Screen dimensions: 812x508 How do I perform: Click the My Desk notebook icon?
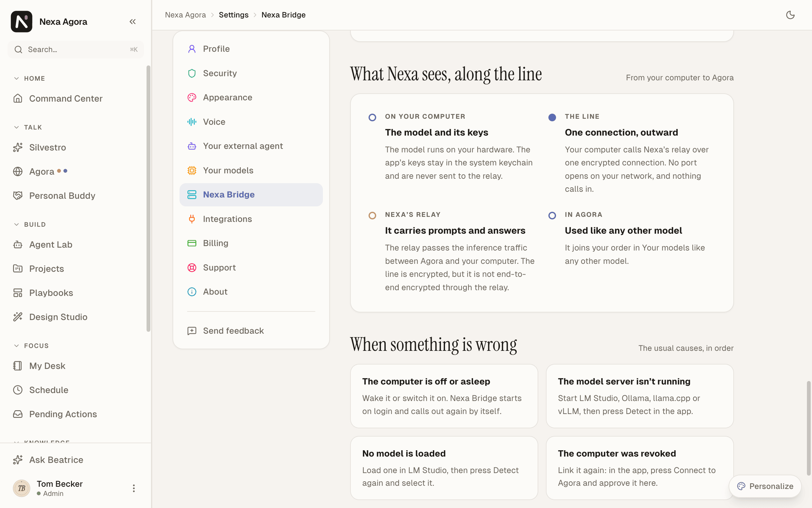pyautogui.click(x=18, y=365)
